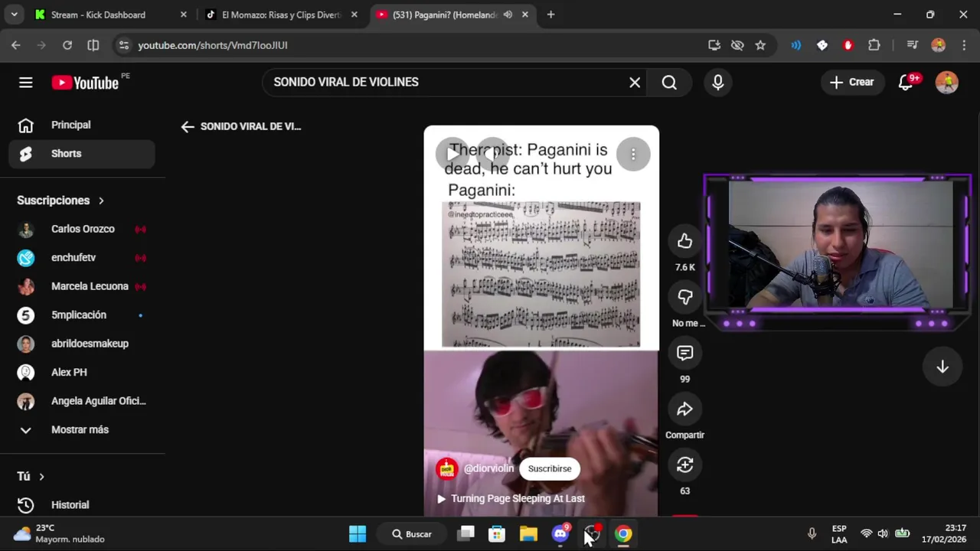This screenshot has height=551, width=980.
Task: Expand the Tú section
Action: (31, 477)
